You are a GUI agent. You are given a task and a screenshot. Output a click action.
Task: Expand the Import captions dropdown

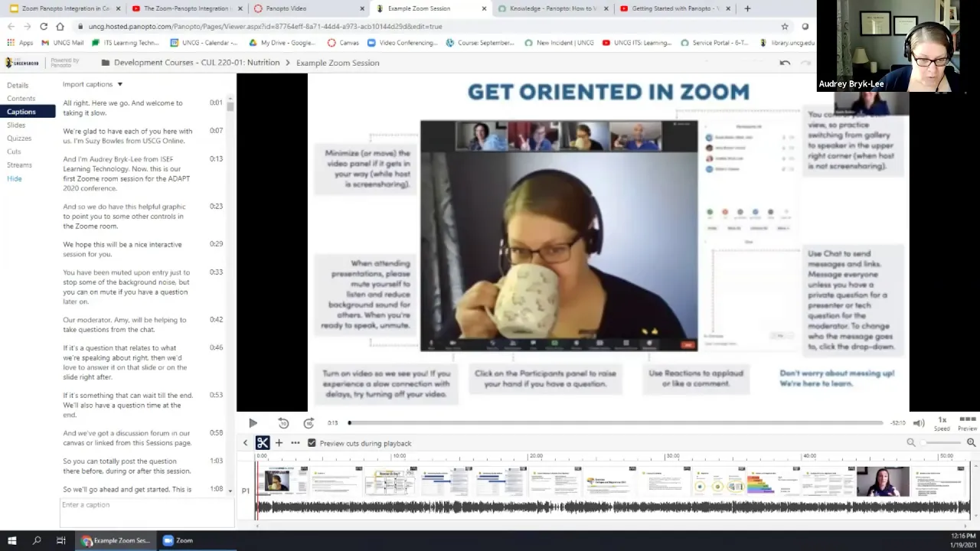93,84
